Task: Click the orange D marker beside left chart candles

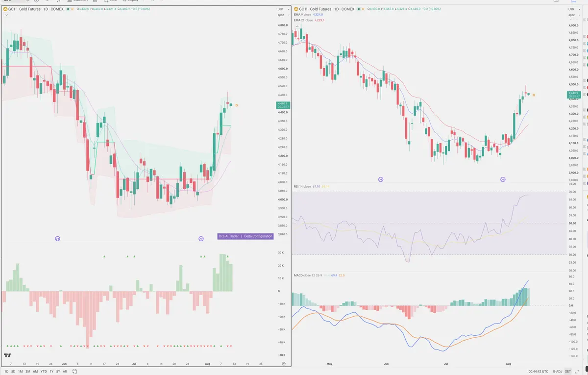Action: [237, 105]
